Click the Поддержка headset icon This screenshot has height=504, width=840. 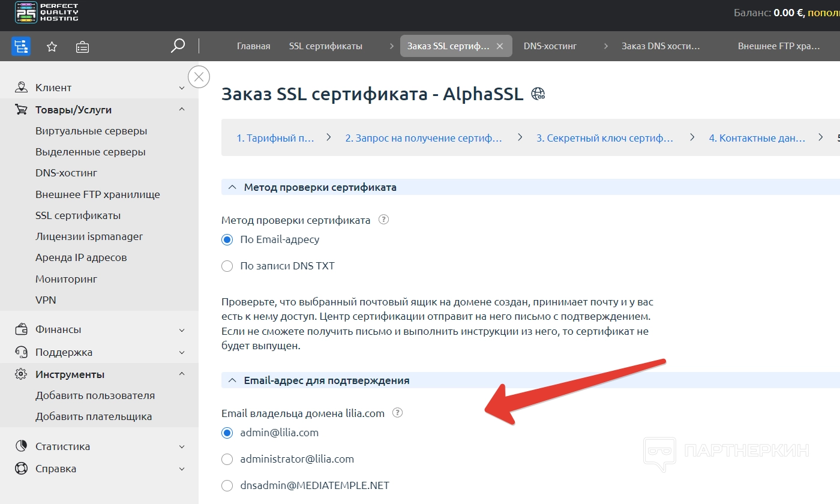[x=21, y=352]
